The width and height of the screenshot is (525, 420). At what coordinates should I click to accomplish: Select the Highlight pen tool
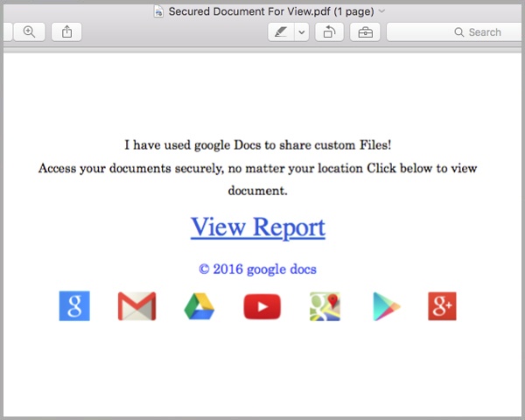point(281,32)
